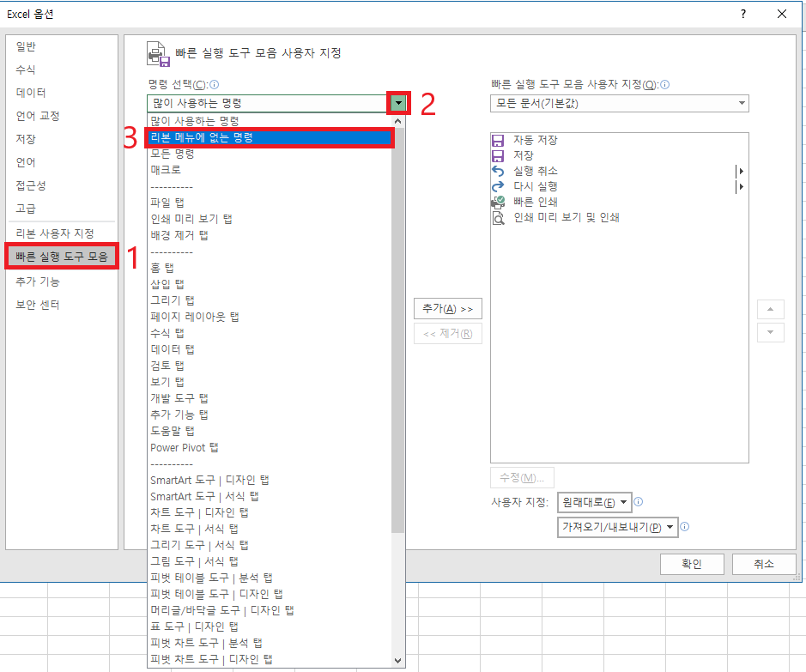Select 도움말 탭 option
Image resolution: width=806 pixels, height=672 pixels.
pos(270,431)
